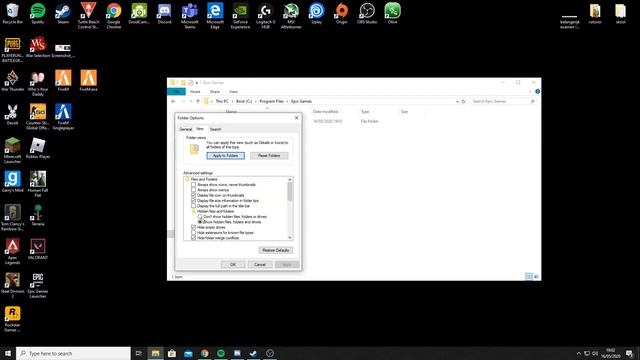Viewport: 640px width, 360px height.
Task: Toggle Hide extensions for known file types
Action: (193, 233)
